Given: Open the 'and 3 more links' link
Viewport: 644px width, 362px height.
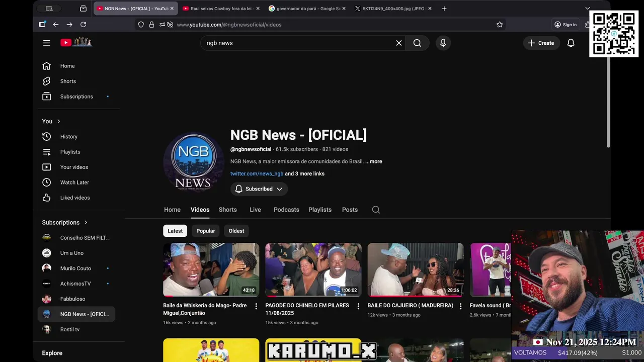Looking at the screenshot, I should click(305, 173).
